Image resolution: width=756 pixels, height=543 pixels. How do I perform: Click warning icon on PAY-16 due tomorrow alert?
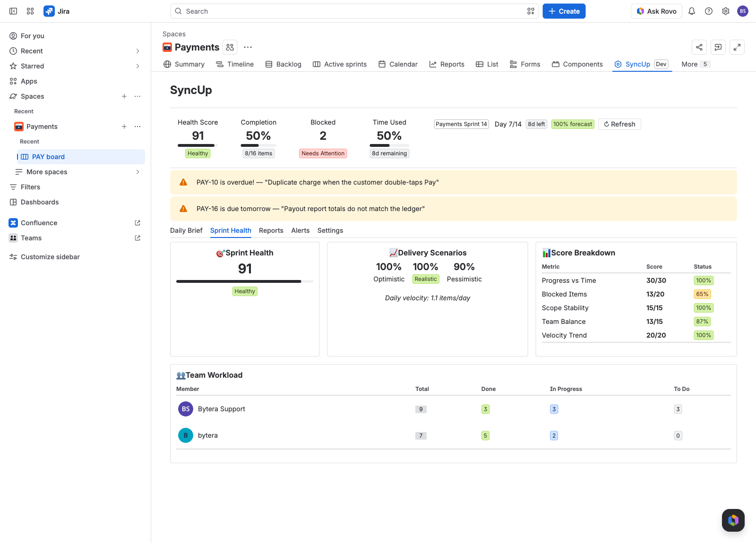coord(183,209)
